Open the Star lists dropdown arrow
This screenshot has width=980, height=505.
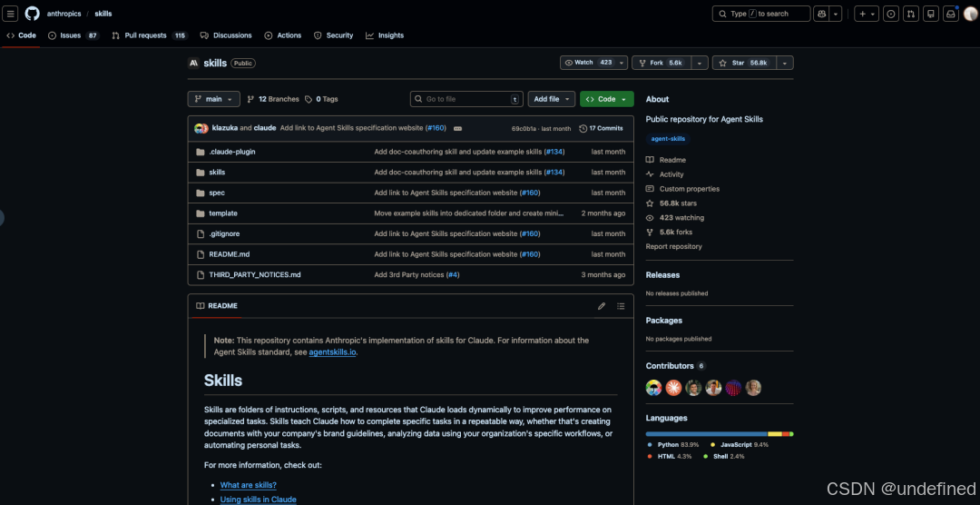pos(785,63)
